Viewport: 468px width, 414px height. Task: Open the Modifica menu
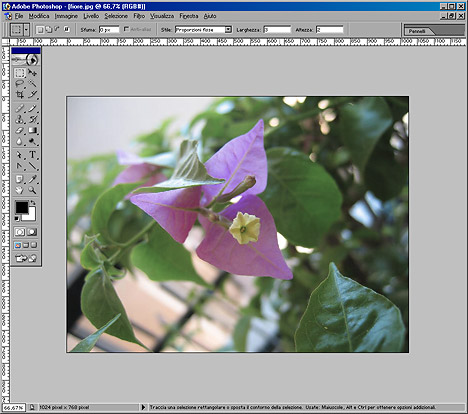(39, 16)
